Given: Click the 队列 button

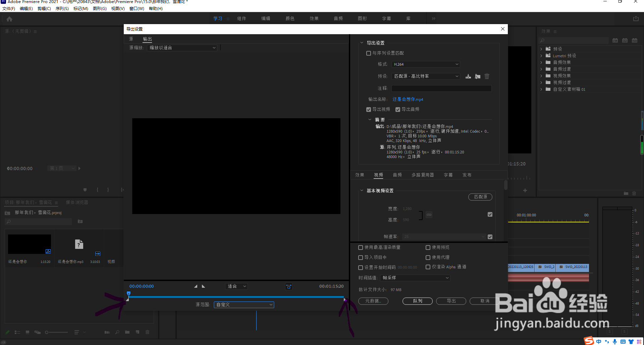Looking at the screenshot, I should tap(418, 301).
